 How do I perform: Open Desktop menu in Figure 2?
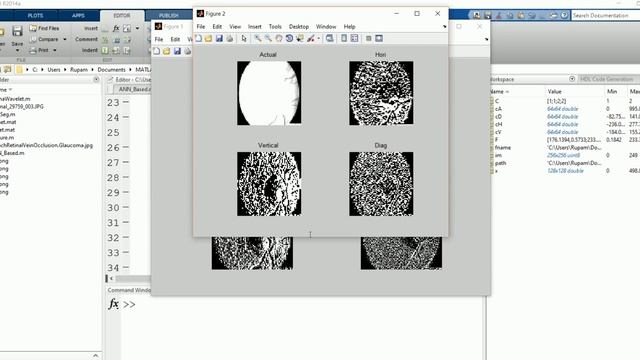click(299, 27)
